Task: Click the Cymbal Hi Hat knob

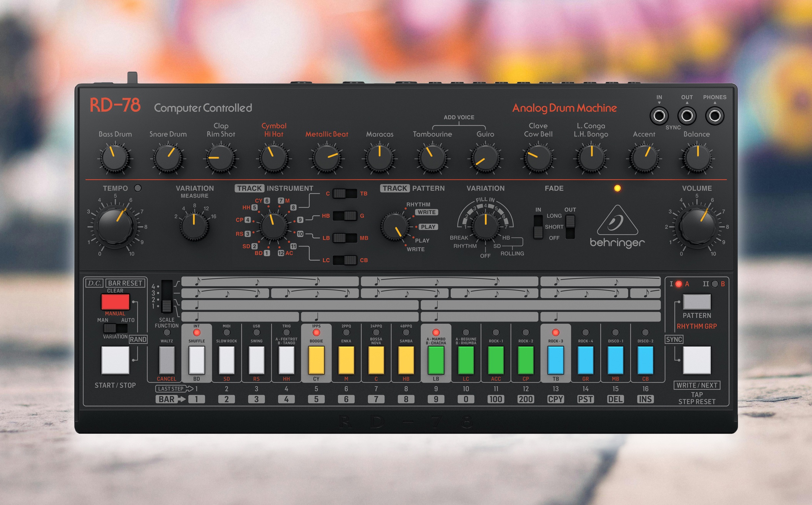Action: [x=274, y=158]
